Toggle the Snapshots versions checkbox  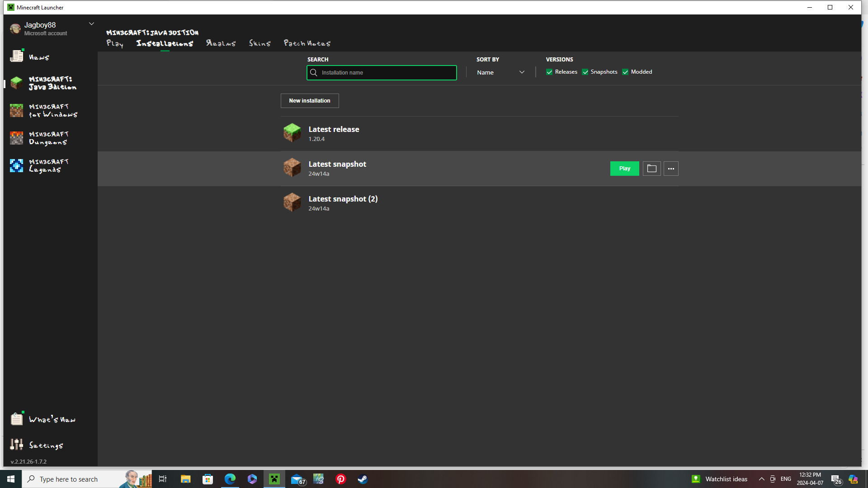[585, 72]
